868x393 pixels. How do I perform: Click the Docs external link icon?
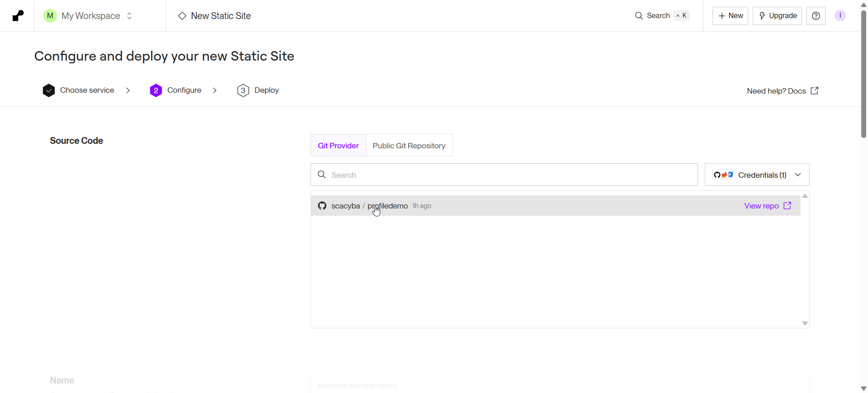tap(815, 91)
